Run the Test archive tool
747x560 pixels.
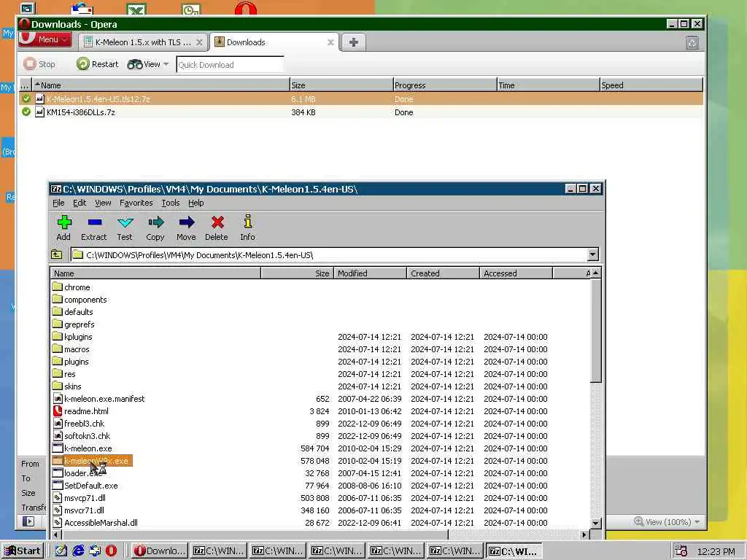click(x=125, y=227)
